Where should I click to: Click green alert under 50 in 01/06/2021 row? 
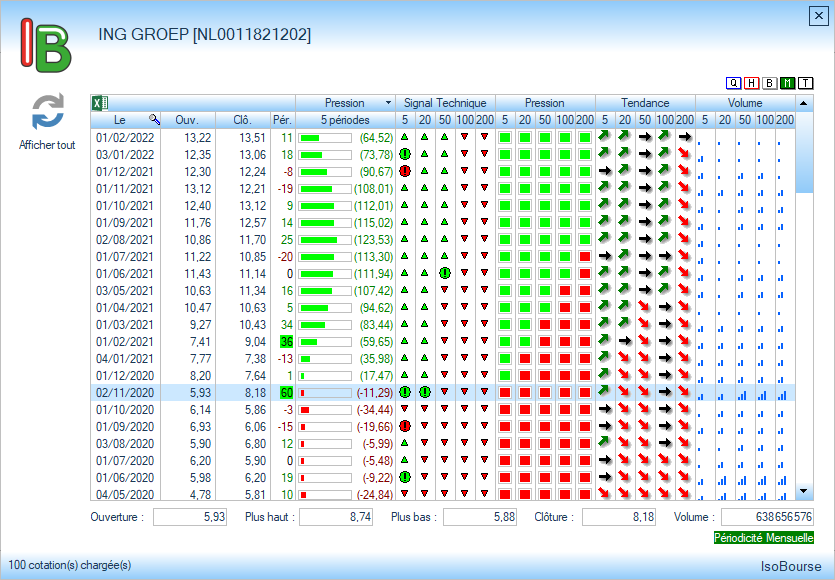[x=445, y=273]
